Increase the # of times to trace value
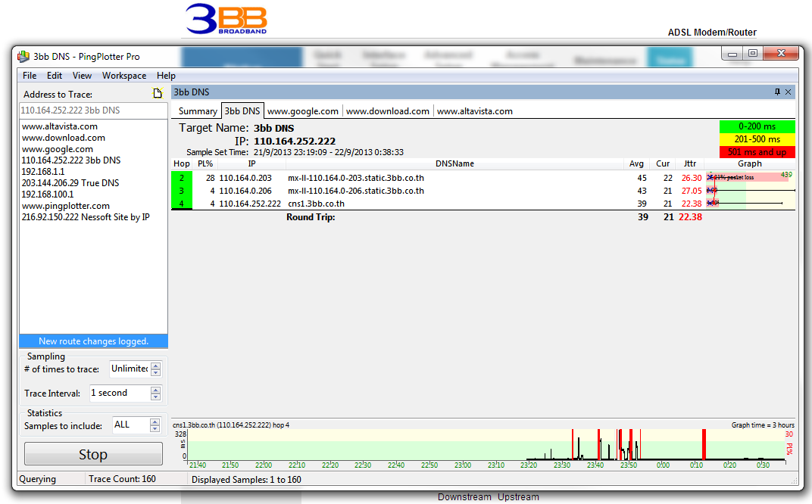The width and height of the screenshot is (812, 504). (156, 366)
